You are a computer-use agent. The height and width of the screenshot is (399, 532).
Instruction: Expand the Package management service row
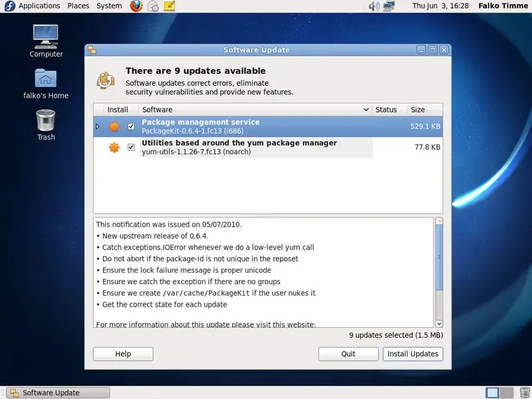point(98,126)
